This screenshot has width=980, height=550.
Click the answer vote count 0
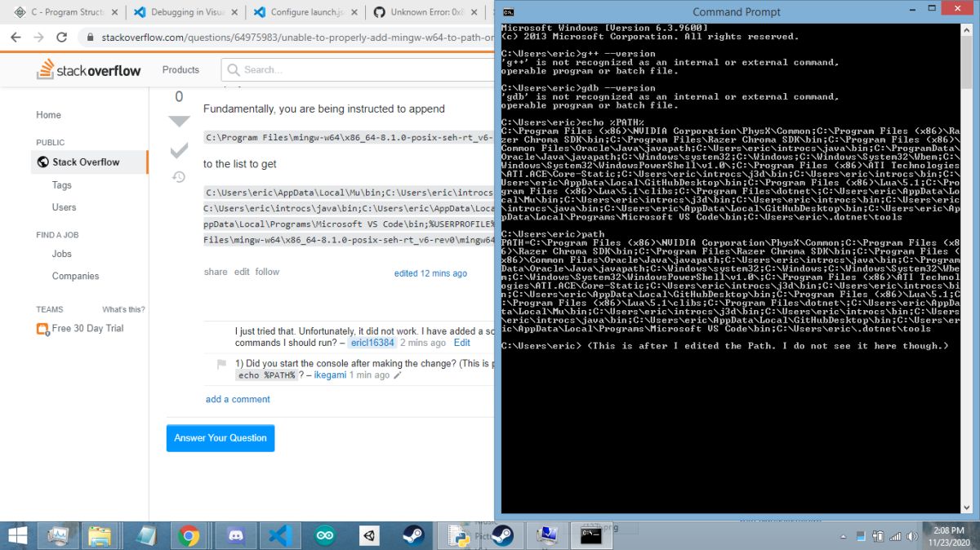[x=179, y=97]
